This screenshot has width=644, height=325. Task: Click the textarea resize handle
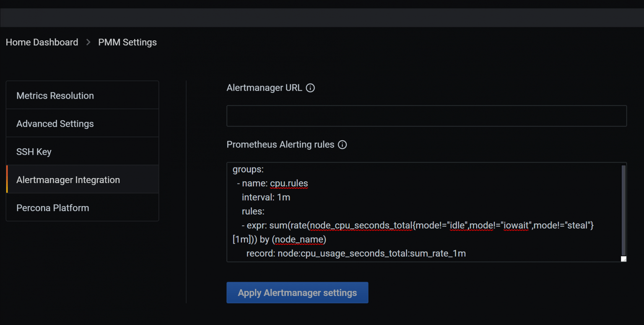[x=623, y=259]
